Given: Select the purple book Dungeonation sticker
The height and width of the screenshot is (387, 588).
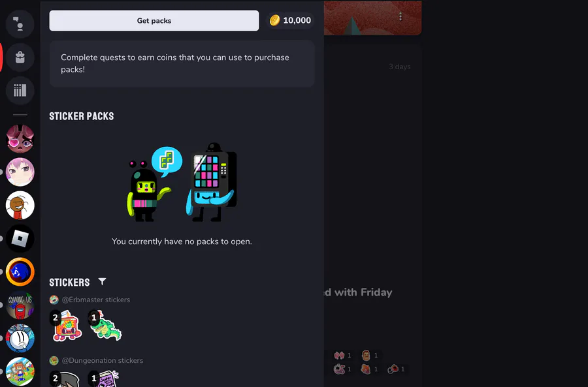Looking at the screenshot, I should pyautogui.click(x=105, y=379).
